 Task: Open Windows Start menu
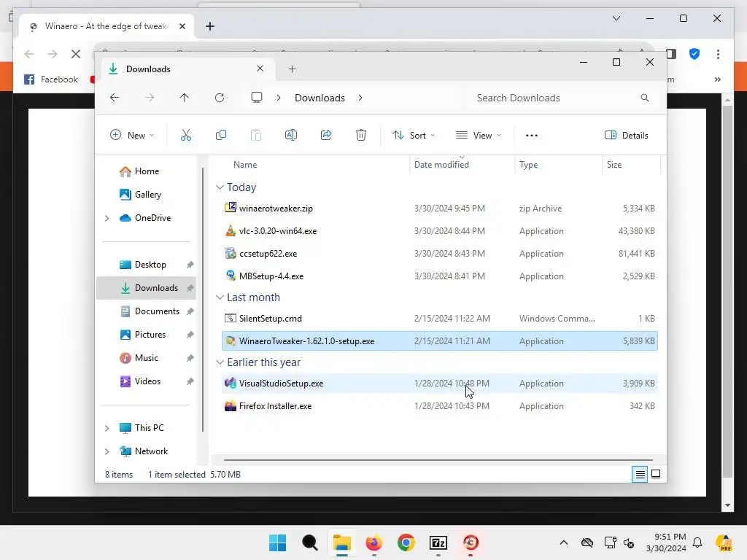click(x=278, y=542)
